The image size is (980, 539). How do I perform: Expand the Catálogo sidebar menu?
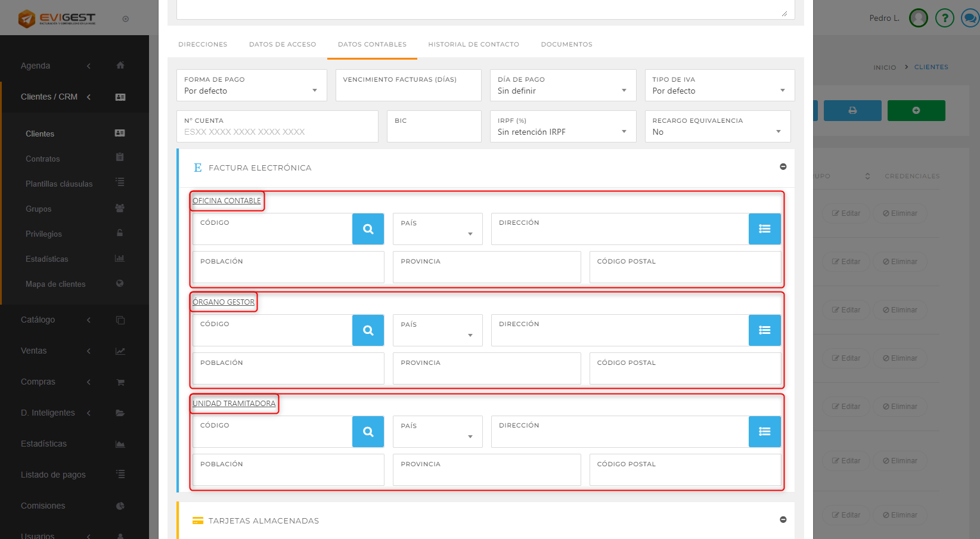click(38, 320)
